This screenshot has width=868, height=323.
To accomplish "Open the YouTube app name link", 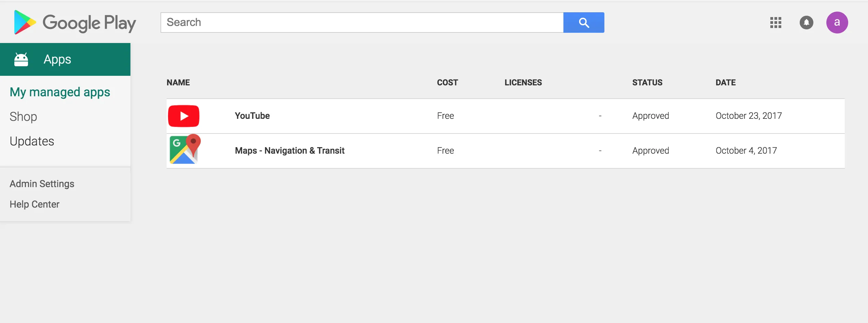I will pyautogui.click(x=252, y=116).
